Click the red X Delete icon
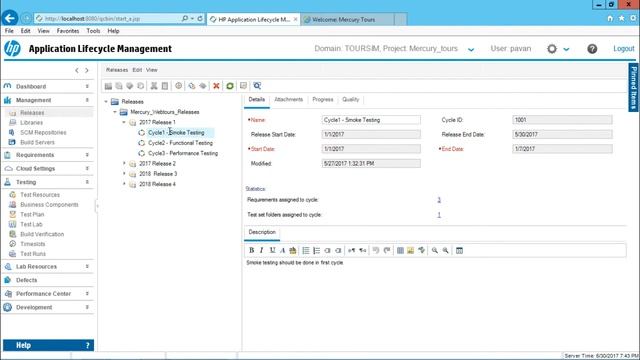The height and width of the screenshot is (360, 640). point(216,86)
